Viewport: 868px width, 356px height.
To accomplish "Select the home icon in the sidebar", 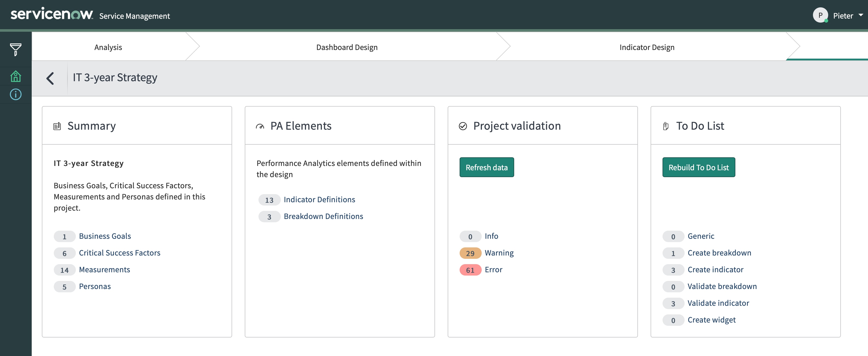I will (x=15, y=76).
